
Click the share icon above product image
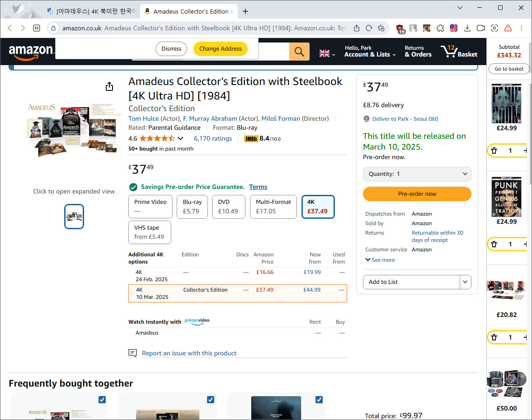pyautogui.click(x=109, y=86)
